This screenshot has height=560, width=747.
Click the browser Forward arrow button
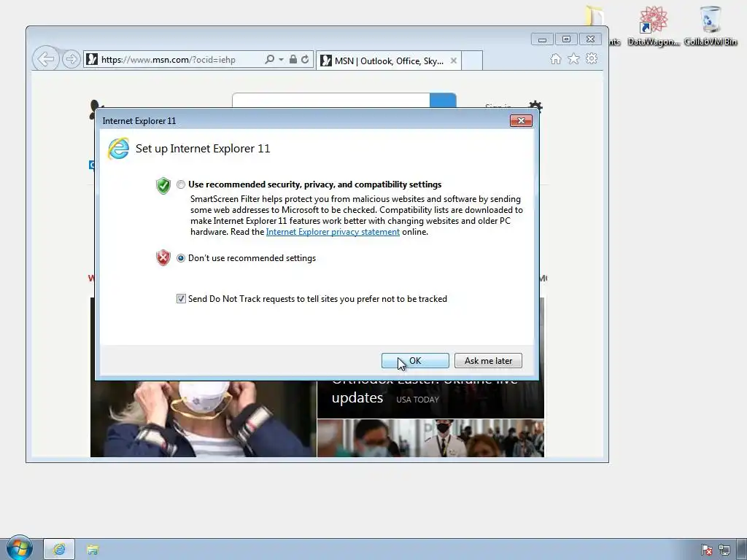pyautogui.click(x=71, y=59)
